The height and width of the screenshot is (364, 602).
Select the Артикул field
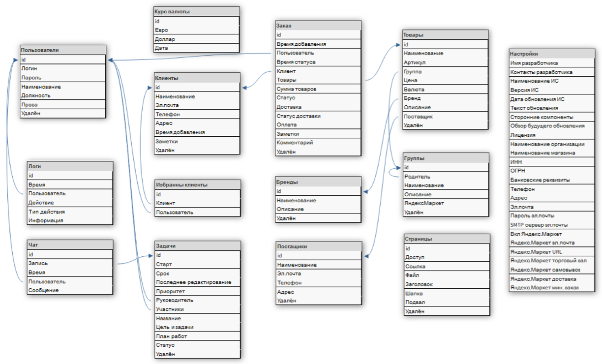tap(446, 62)
